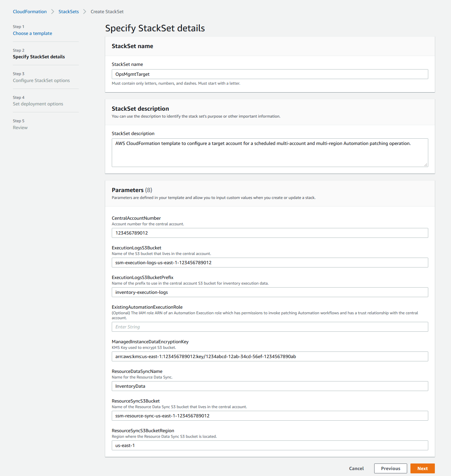Open the CloudFormation breadcrumb link
The height and width of the screenshot is (476, 451).
(30, 12)
